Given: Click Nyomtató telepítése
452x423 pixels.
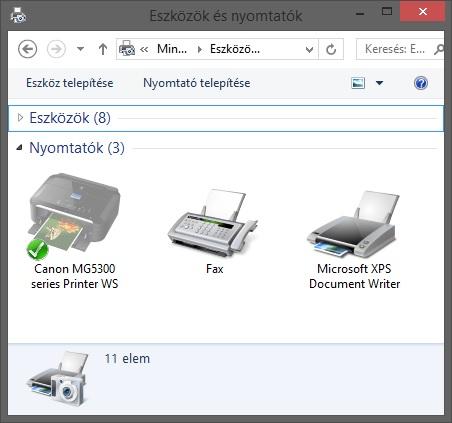Looking at the screenshot, I should click(197, 83).
